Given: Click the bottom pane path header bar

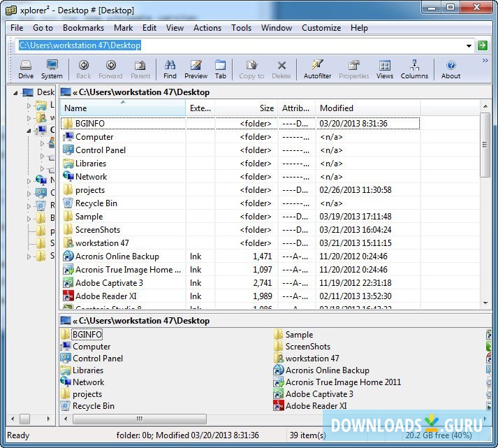Looking at the screenshot, I should 275,321.
